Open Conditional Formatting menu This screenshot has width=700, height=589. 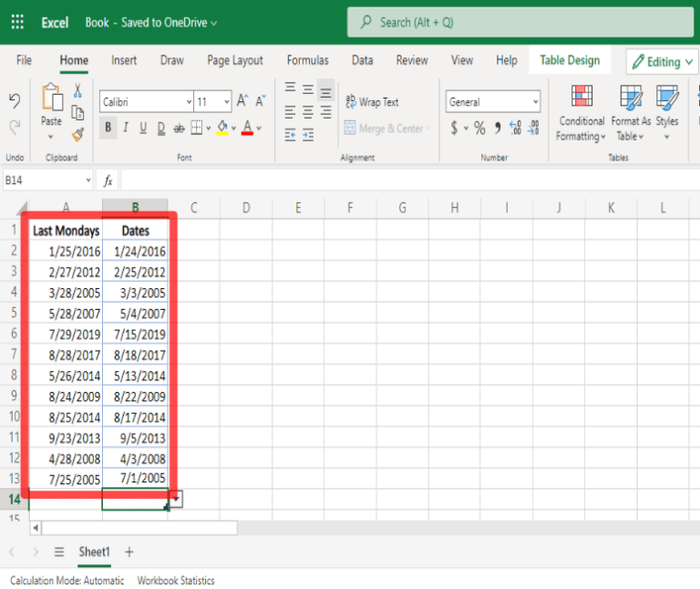coord(582,113)
